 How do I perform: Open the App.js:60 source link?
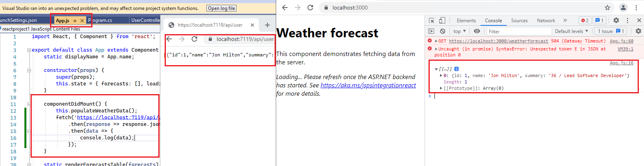tap(621, 41)
